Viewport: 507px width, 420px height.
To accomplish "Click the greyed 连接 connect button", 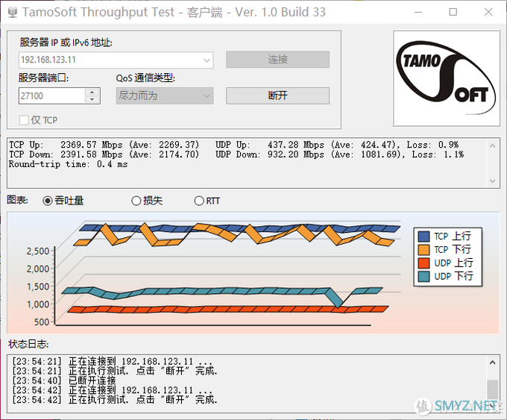I will 278,60.
